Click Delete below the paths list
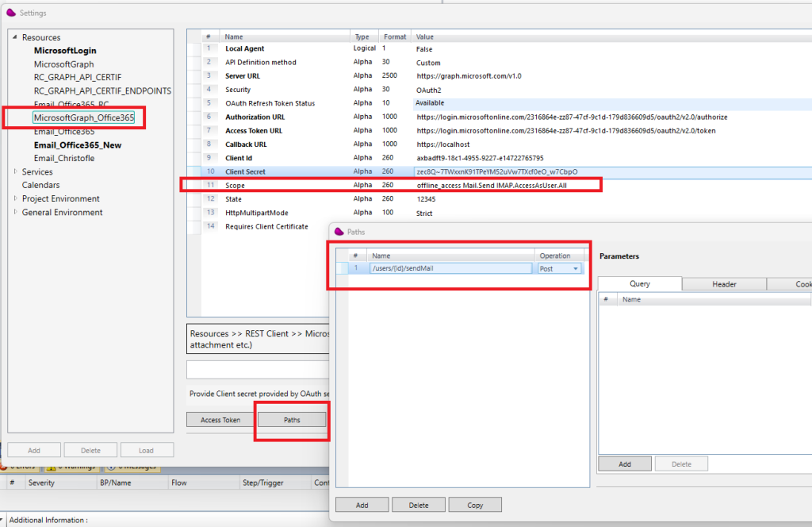This screenshot has height=527, width=812. point(419,505)
